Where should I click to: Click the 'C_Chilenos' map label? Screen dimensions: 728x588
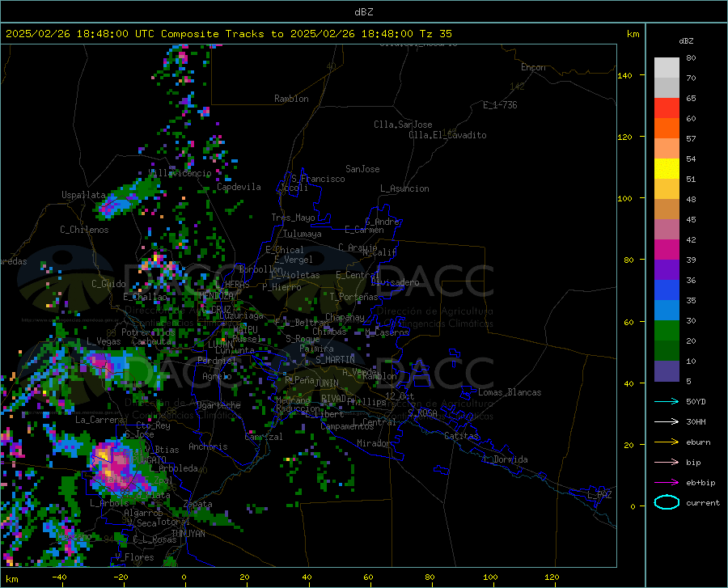coord(84,230)
